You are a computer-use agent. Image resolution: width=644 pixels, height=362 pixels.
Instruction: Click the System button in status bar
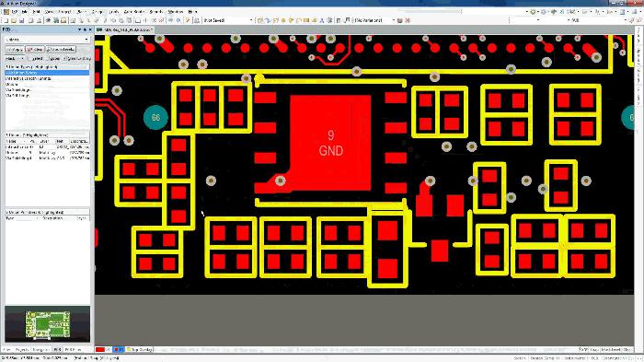pyautogui.click(x=520, y=358)
